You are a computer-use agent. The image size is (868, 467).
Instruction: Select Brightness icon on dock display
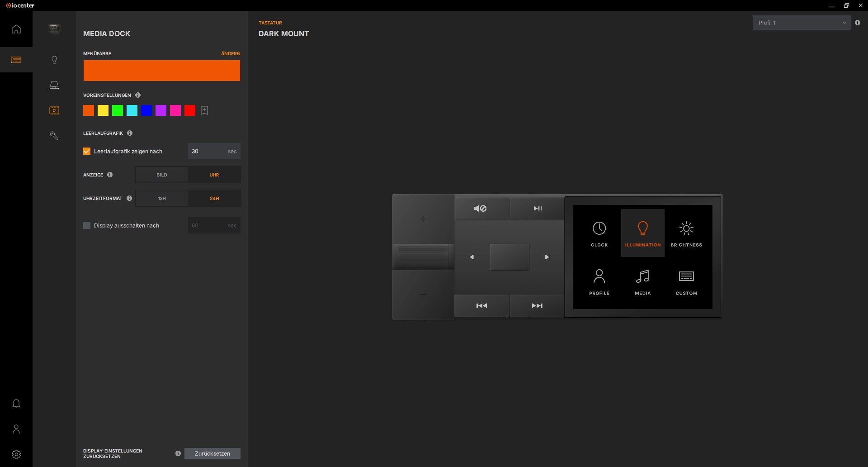(686, 233)
